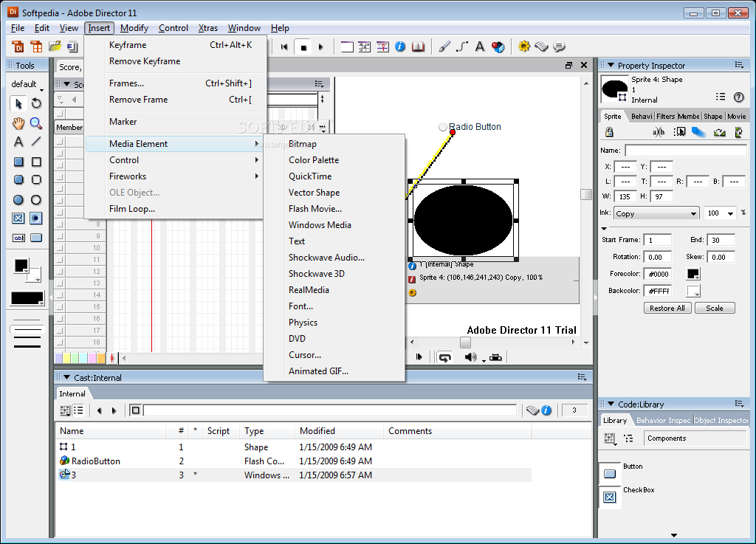This screenshot has width=756, height=544.
Task: Click the Forecolor black swatch
Action: click(693, 274)
